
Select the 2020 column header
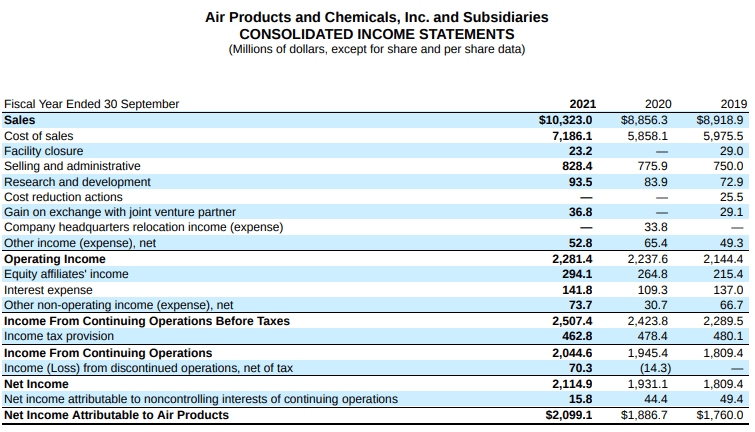click(658, 104)
